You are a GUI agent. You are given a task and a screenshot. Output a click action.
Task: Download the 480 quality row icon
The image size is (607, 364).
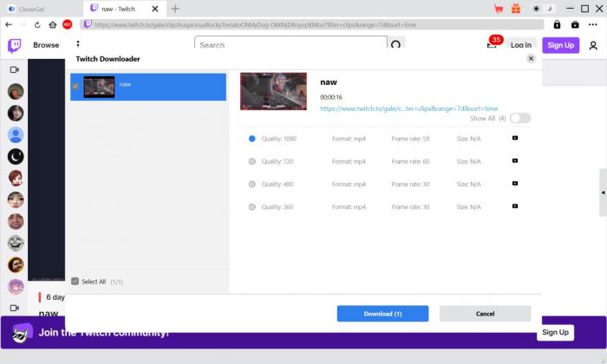click(515, 184)
